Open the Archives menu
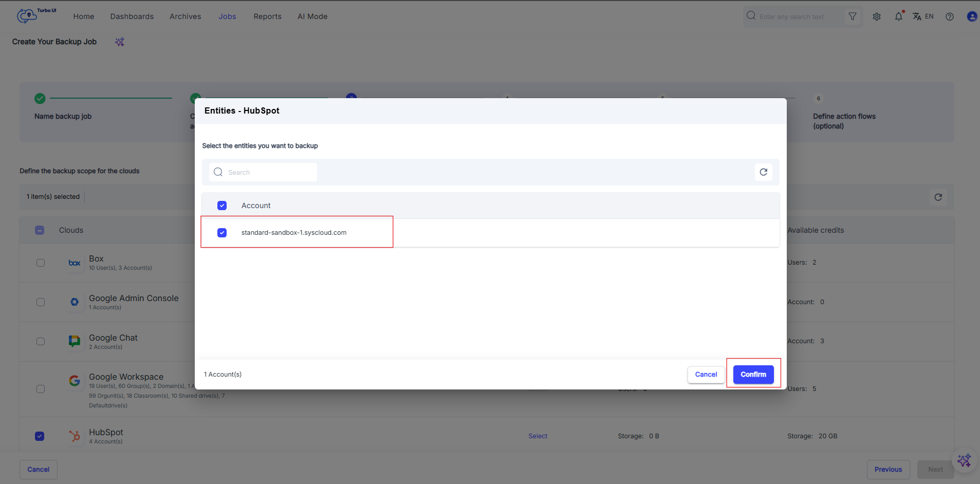980x484 pixels. coord(186,16)
